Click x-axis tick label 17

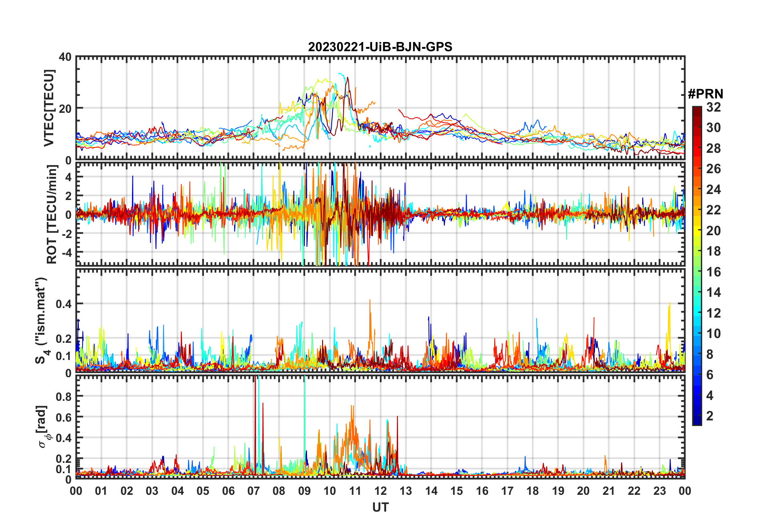(x=507, y=491)
